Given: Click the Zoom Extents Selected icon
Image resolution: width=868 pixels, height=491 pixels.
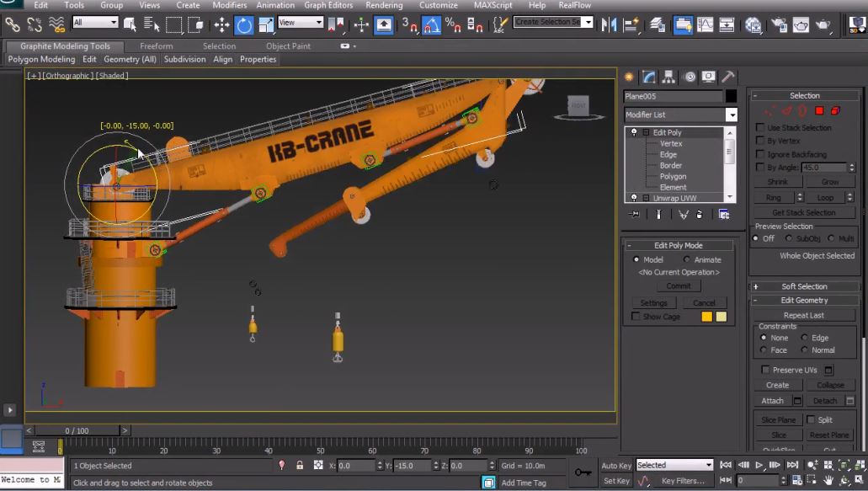Looking at the screenshot, I should (844, 465).
